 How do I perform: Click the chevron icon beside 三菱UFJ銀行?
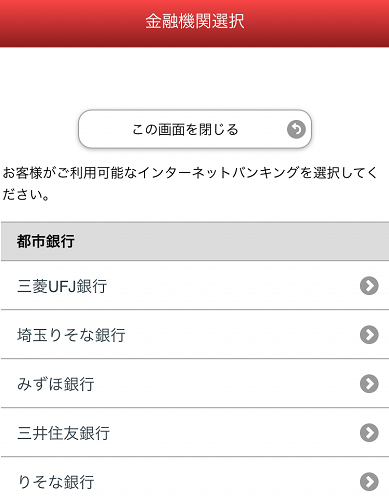pos(369,286)
